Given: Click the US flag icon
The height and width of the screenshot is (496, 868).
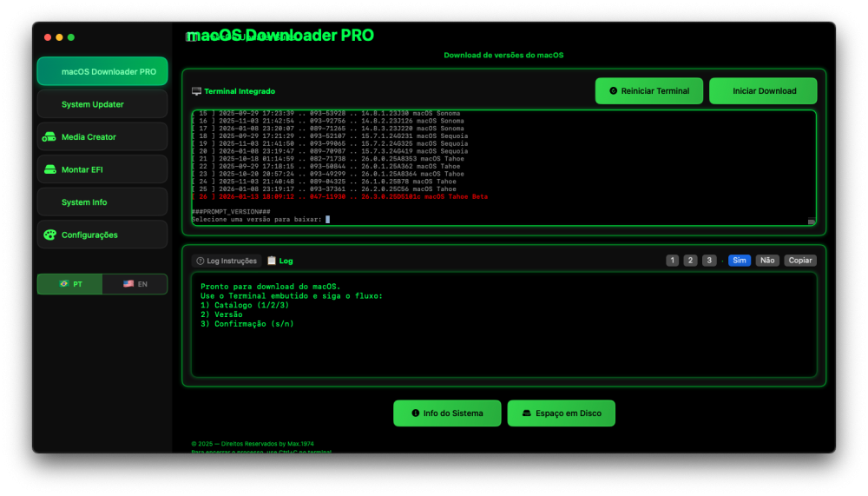Looking at the screenshot, I should [x=128, y=284].
